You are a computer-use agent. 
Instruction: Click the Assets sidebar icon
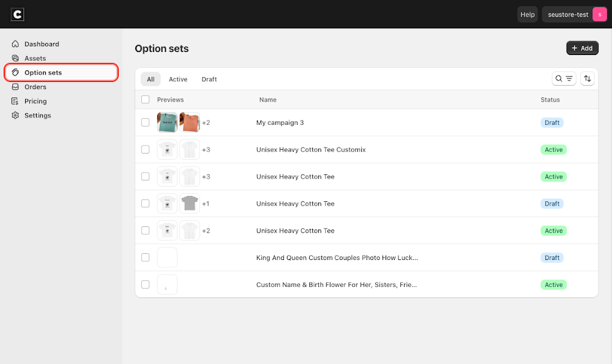[x=15, y=58]
